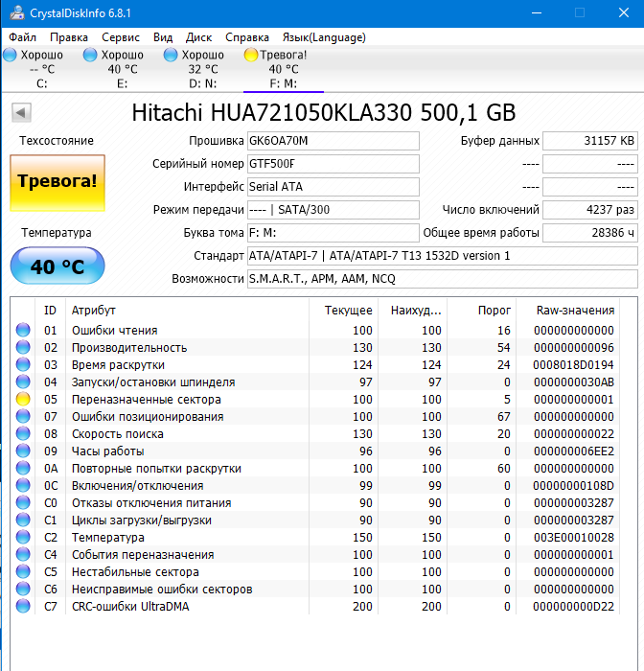
Task: Click the Интерфейс field Serial ATA
Action: [333, 187]
